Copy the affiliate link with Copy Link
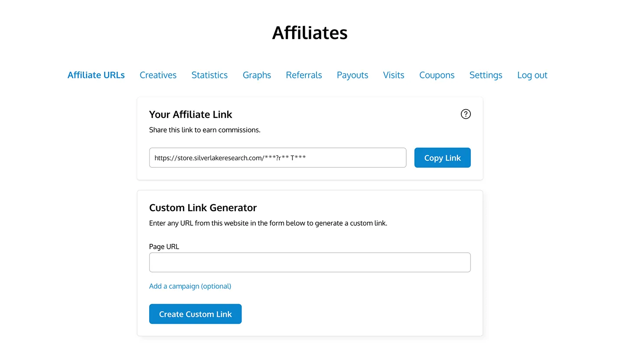620x364 pixels. (x=442, y=158)
